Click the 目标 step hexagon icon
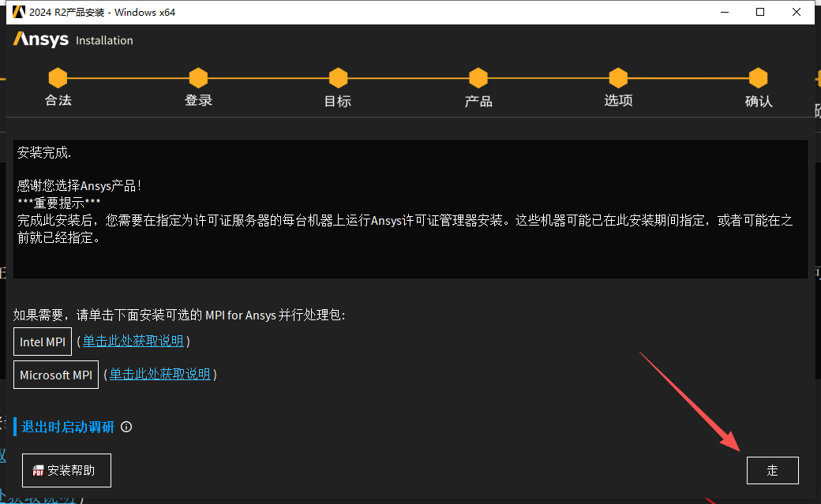The width and height of the screenshot is (821, 504). [338, 78]
